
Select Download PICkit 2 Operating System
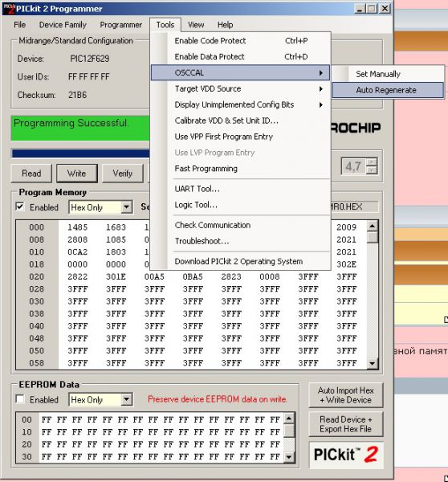point(241,261)
